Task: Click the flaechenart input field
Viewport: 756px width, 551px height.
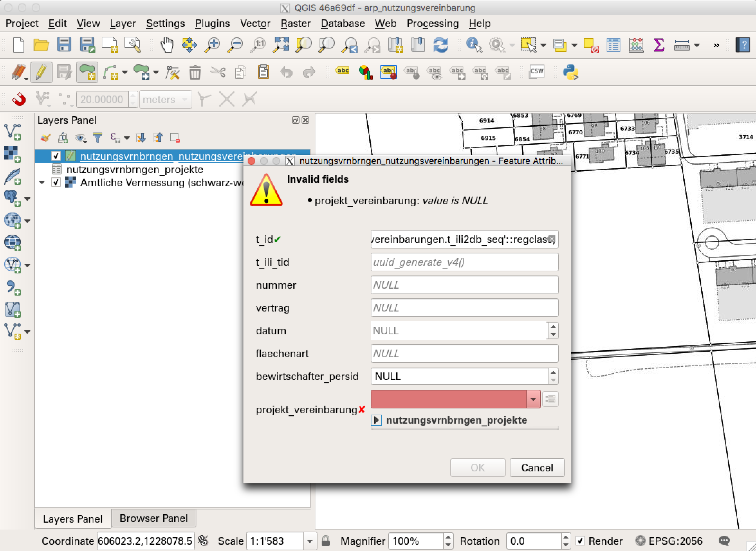Action: [x=464, y=353]
